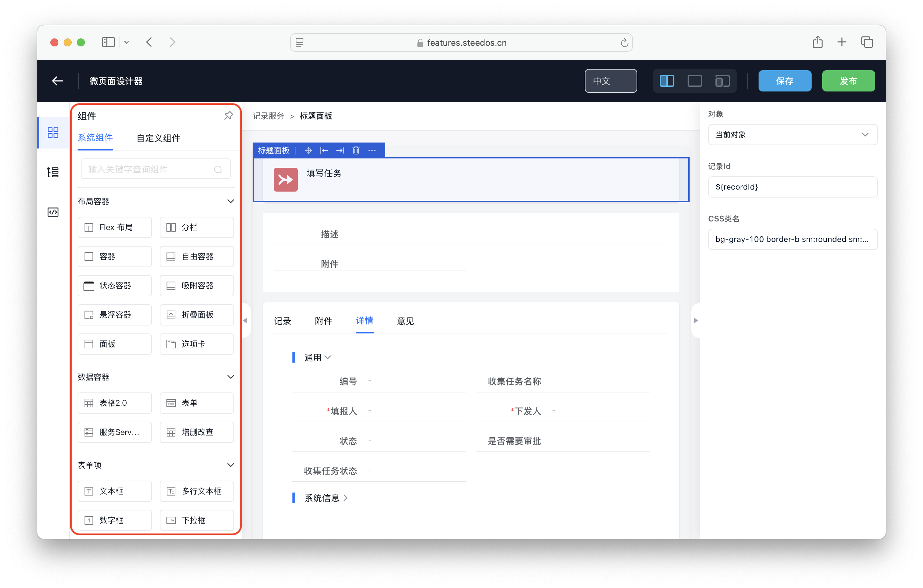Select the 下拉框 component
Screen dimensions: 923x588
(197, 520)
